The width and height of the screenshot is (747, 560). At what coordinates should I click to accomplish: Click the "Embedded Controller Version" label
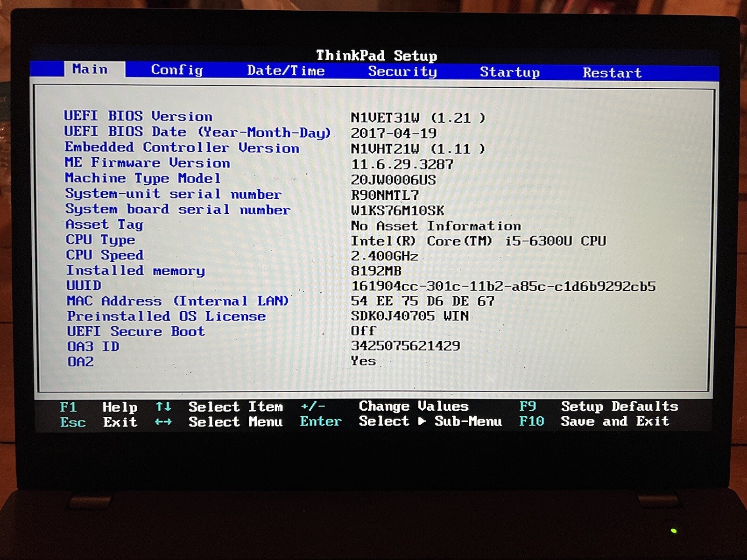[182, 147]
